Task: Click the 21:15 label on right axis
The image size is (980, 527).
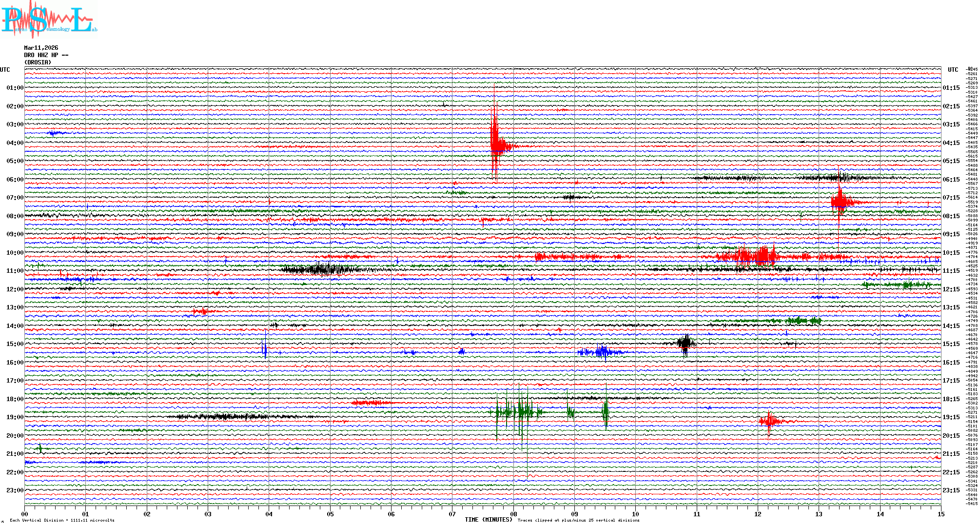Action: [x=951, y=454]
